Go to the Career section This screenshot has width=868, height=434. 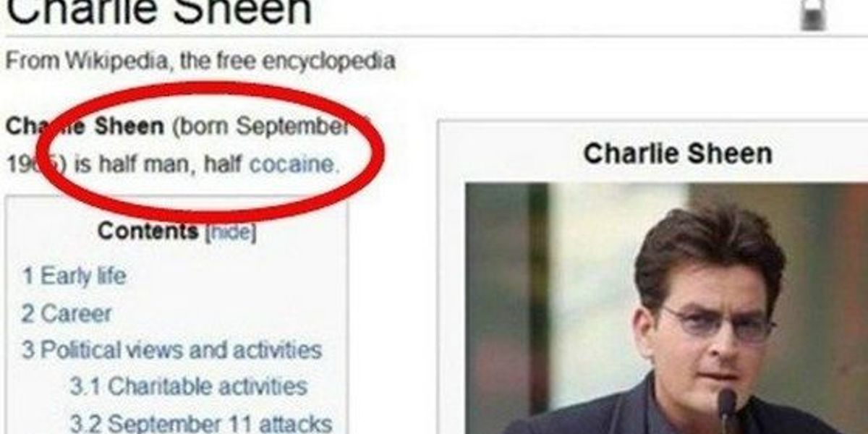(67, 313)
